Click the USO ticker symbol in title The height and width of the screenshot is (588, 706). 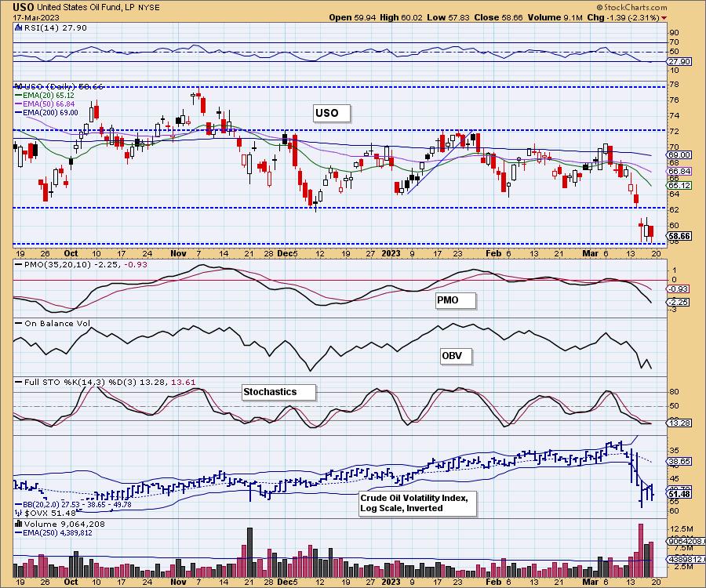[24, 7]
